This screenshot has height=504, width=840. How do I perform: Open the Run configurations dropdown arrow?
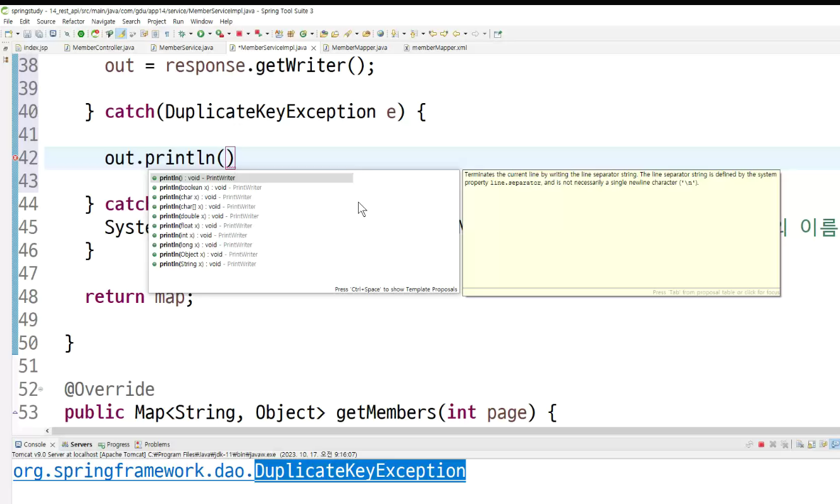(x=209, y=34)
